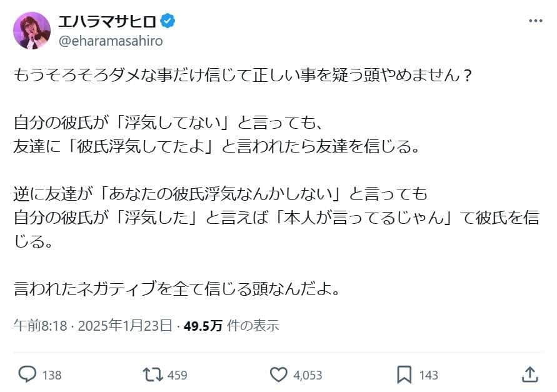Screen dimensions: 557x392
Task: Click the repost arrows icon
Action: click(x=151, y=374)
